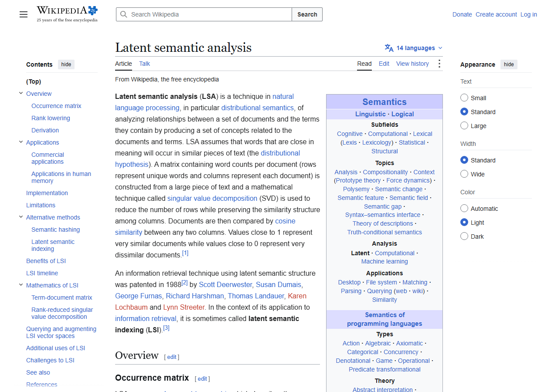Click the Log in link
The height and width of the screenshot is (392, 558).
point(529,14)
